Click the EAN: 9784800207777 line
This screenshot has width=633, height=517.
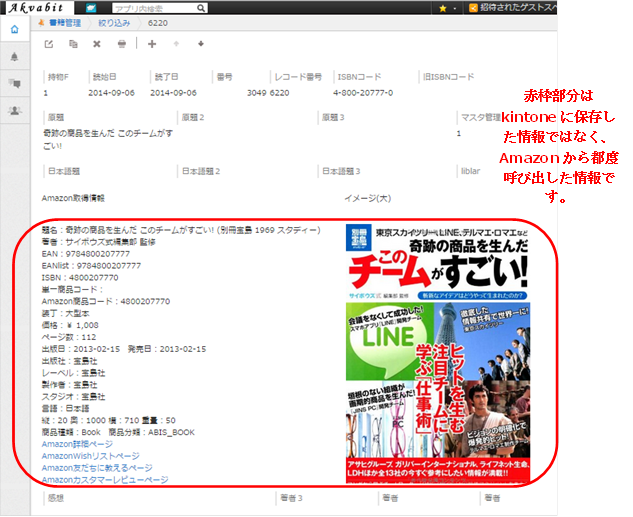point(86,254)
